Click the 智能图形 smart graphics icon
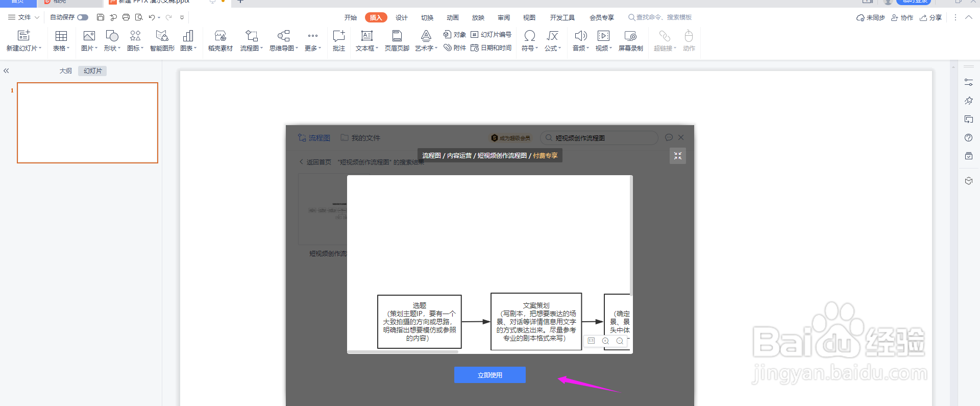Viewport: 980px width, 406px height. [162, 36]
